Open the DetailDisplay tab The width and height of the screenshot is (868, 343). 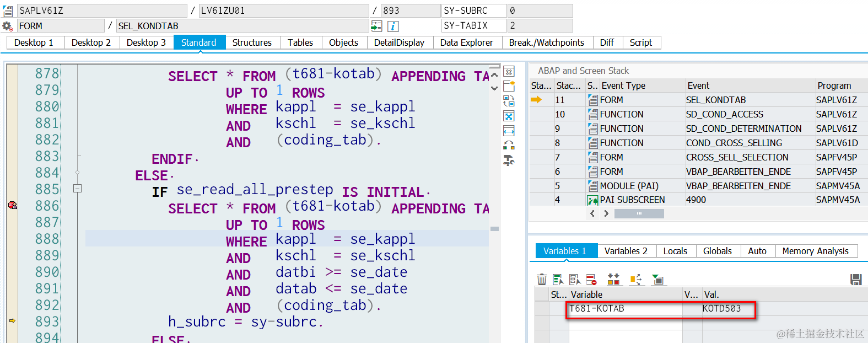click(399, 42)
